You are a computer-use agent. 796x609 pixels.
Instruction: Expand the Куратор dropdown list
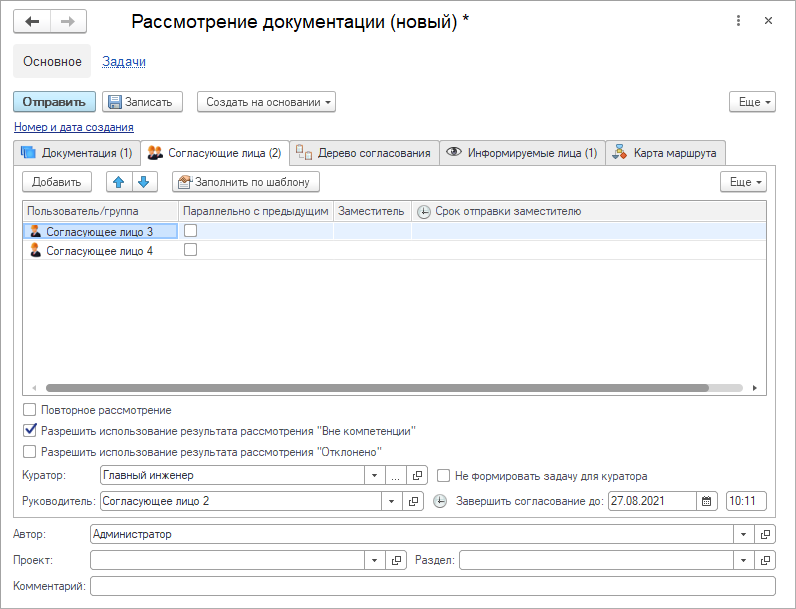click(374, 476)
